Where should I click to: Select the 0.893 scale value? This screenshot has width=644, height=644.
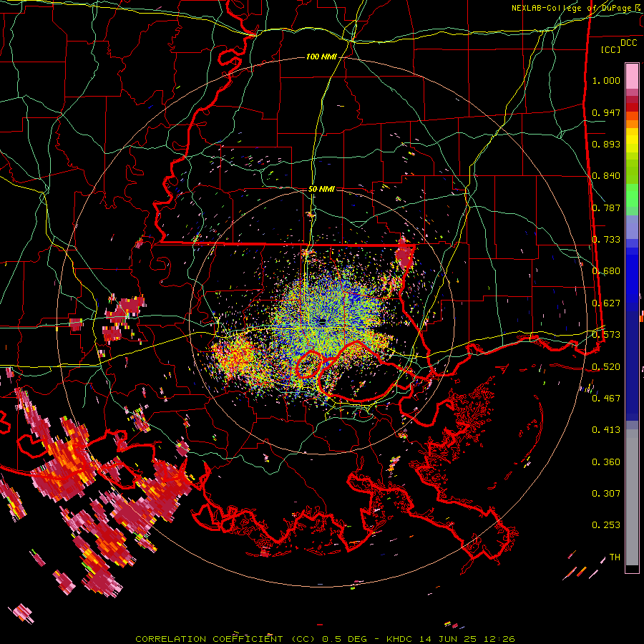pyautogui.click(x=606, y=144)
